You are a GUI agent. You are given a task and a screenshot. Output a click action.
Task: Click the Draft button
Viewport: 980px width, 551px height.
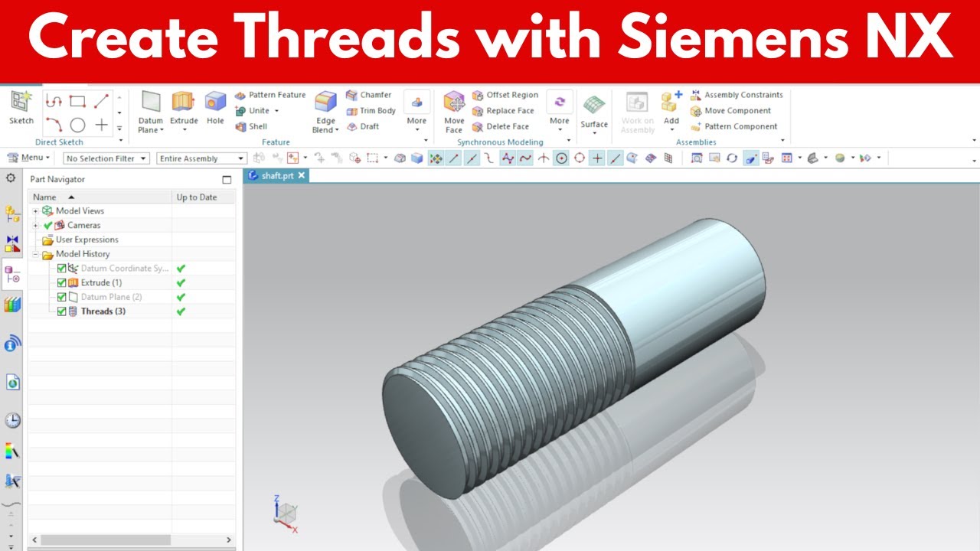coord(362,127)
